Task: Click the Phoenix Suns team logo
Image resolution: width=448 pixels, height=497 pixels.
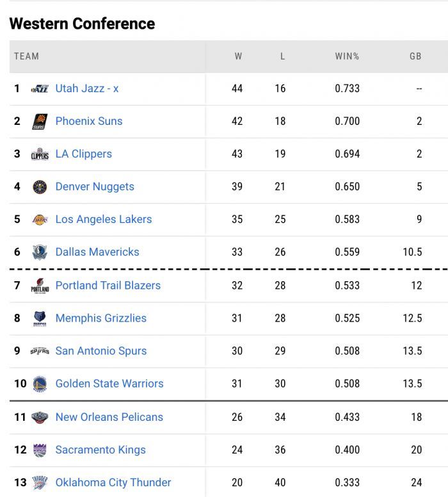Action: pyautogui.click(x=40, y=122)
